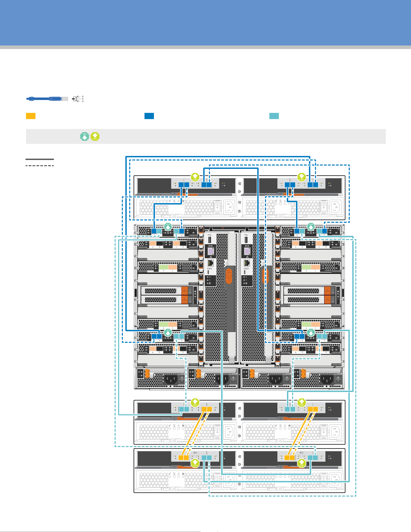This screenshot has width=411, height=532.
Task: Click the solid gray line legend sample
Action: pyautogui.click(x=40, y=159)
